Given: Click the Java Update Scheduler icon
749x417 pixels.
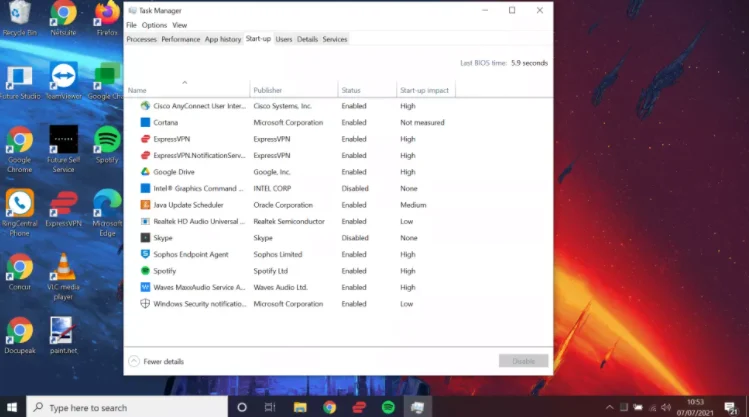Looking at the screenshot, I should click(x=145, y=205).
